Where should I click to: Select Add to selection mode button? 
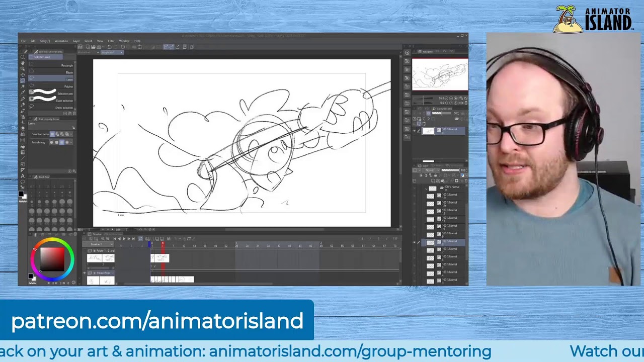click(57, 134)
